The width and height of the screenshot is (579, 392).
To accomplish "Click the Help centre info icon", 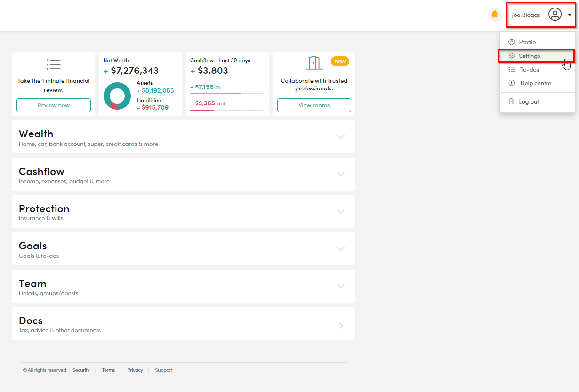I will 512,83.
